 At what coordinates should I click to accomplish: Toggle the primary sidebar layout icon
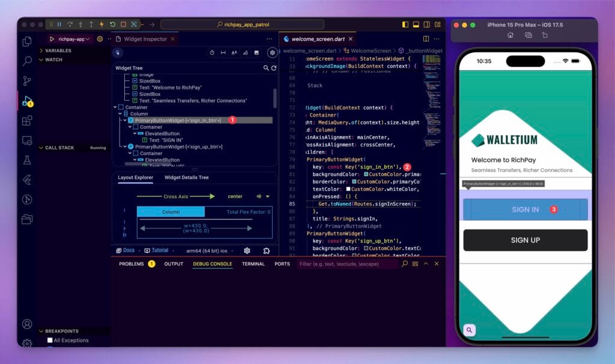pos(405,24)
